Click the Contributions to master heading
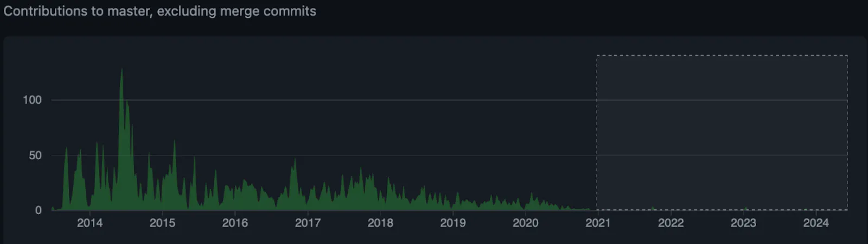Screen dimensions: 868x244 pos(159,11)
